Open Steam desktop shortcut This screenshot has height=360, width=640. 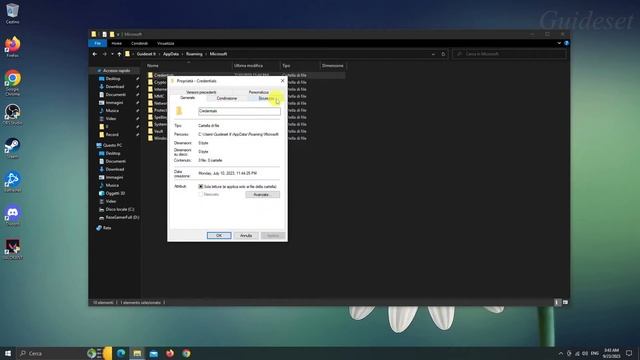12,148
